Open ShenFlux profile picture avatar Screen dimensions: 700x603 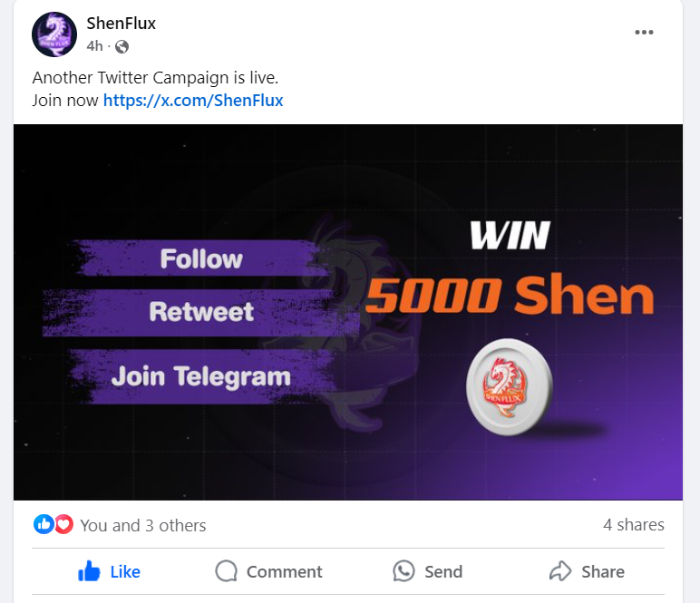click(x=54, y=34)
